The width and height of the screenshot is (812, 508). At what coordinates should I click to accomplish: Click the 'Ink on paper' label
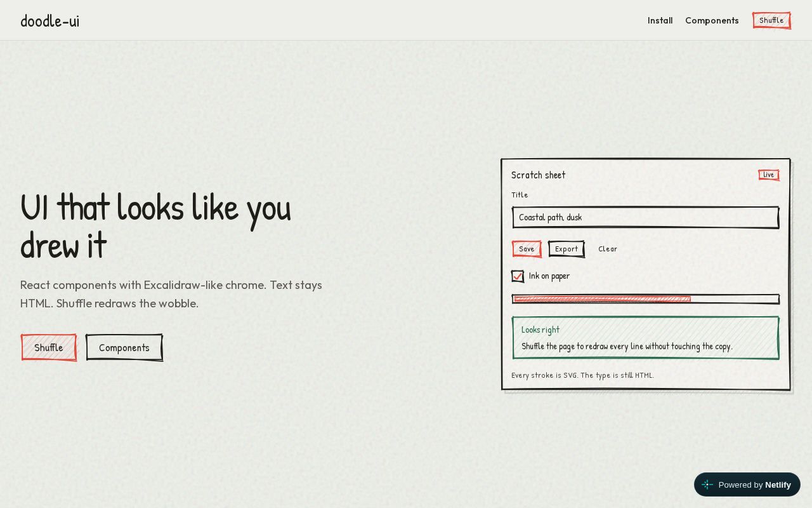549,276
